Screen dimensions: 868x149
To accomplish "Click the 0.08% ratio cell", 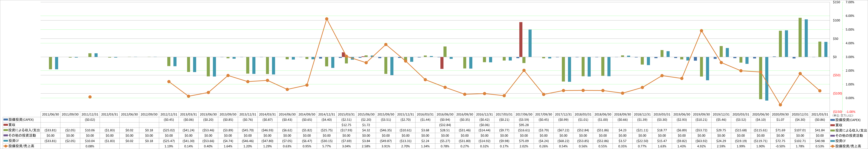I will tap(90, 146).
